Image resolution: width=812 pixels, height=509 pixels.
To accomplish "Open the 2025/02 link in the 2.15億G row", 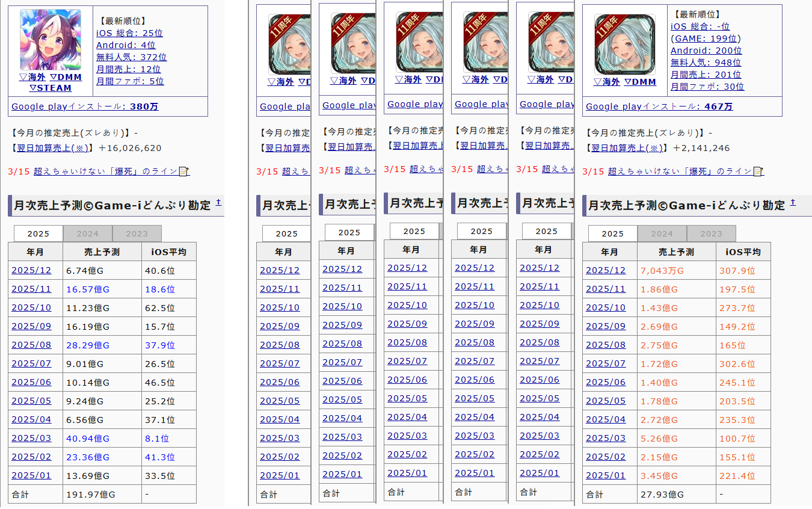I will tap(606, 457).
